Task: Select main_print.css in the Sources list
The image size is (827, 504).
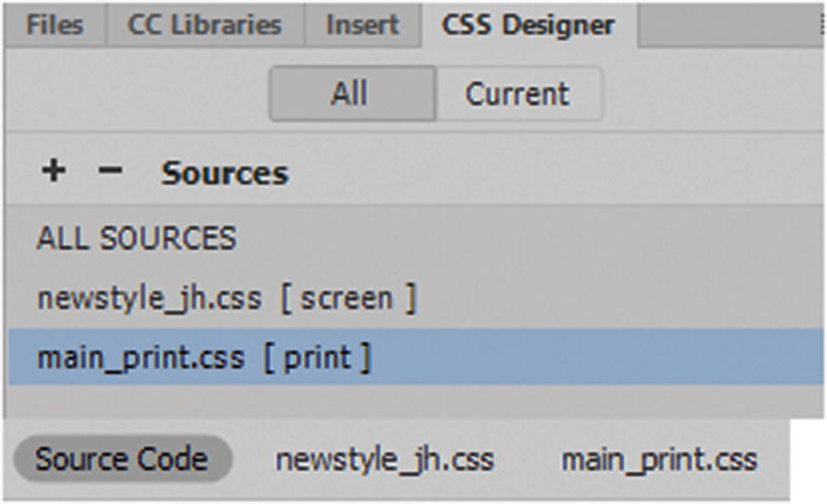Action: coord(141,357)
